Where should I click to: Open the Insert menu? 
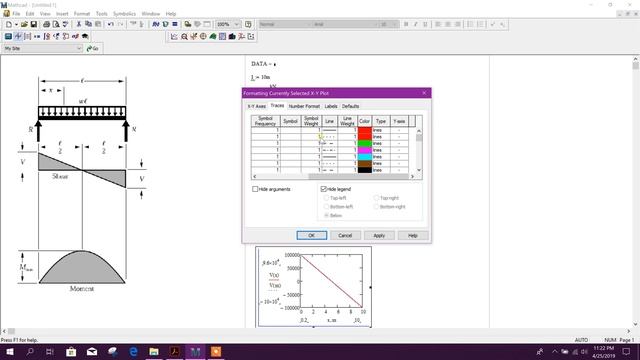click(62, 14)
